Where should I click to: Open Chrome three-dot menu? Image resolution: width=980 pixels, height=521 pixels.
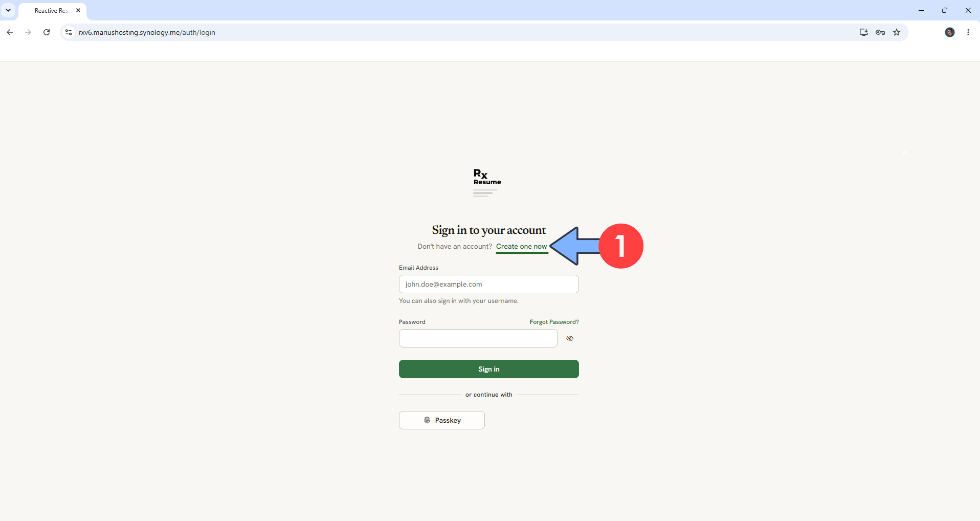pyautogui.click(x=968, y=32)
